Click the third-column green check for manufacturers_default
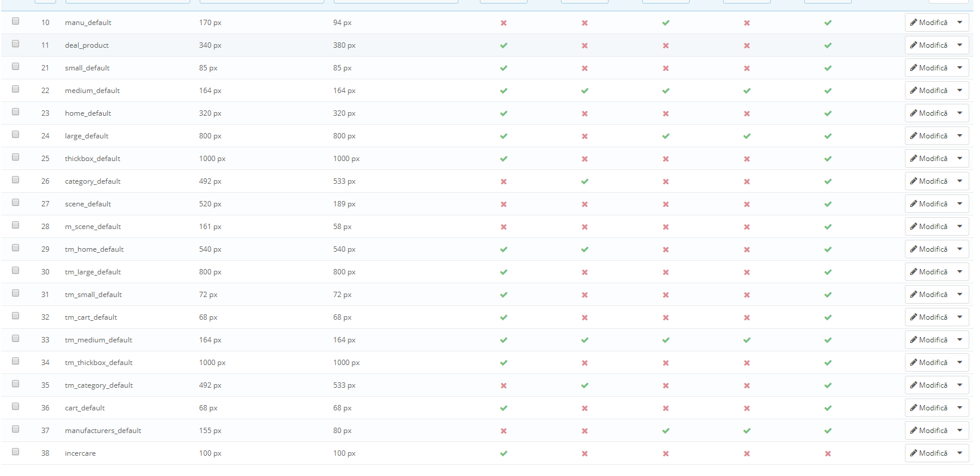 pyautogui.click(x=666, y=431)
